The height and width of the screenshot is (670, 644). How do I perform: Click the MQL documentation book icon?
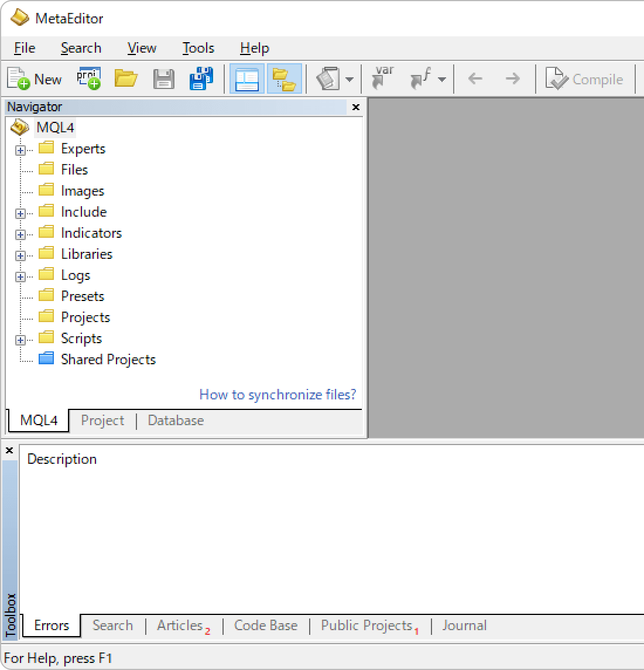[x=328, y=78]
